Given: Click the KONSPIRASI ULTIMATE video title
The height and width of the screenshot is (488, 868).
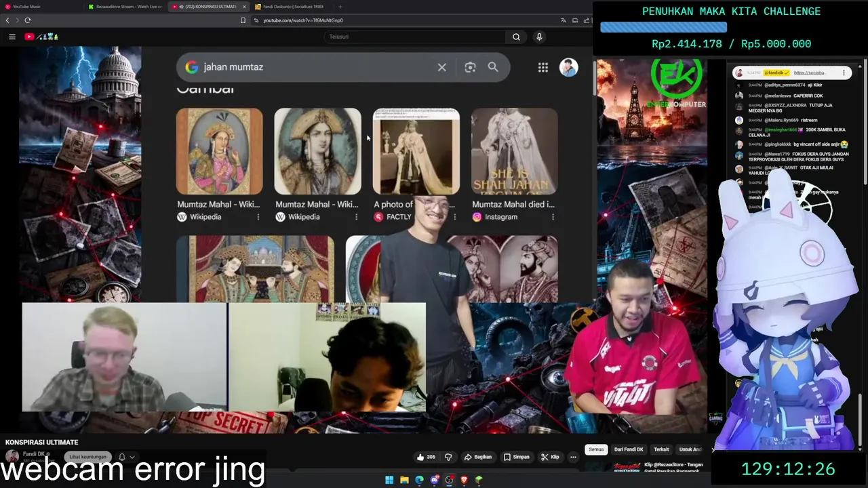Looking at the screenshot, I should click(x=41, y=442).
